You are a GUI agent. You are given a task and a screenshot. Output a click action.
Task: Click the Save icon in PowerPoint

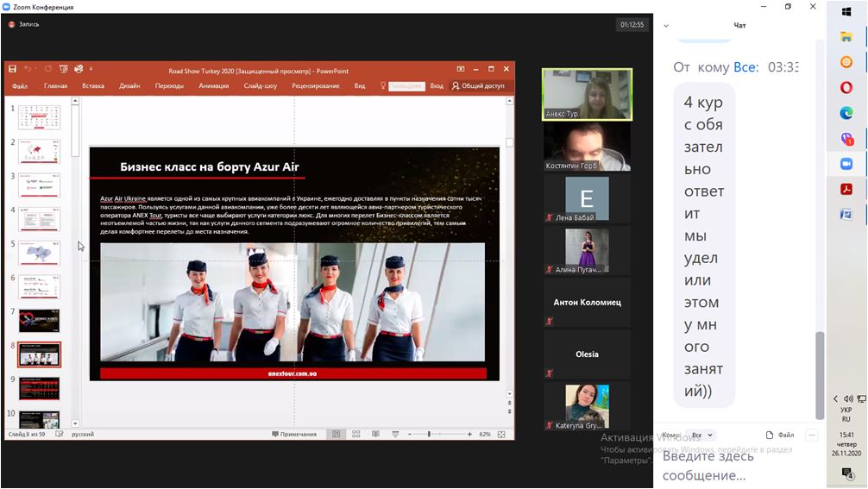click(12, 69)
